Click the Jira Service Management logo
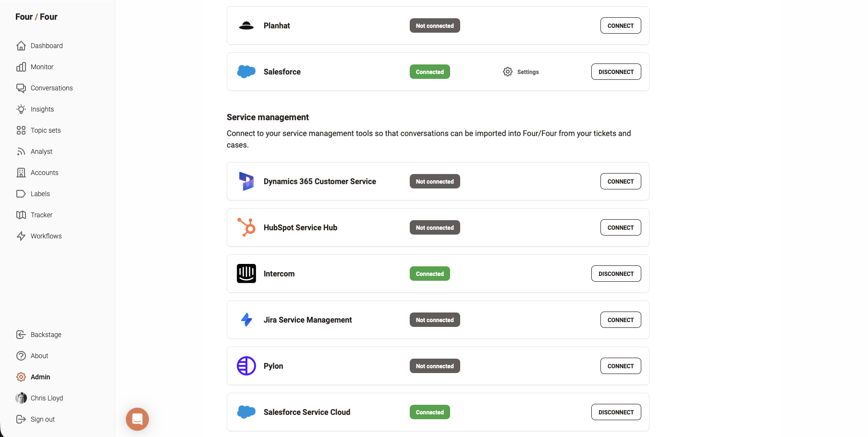The height and width of the screenshot is (437, 868). [x=246, y=320]
